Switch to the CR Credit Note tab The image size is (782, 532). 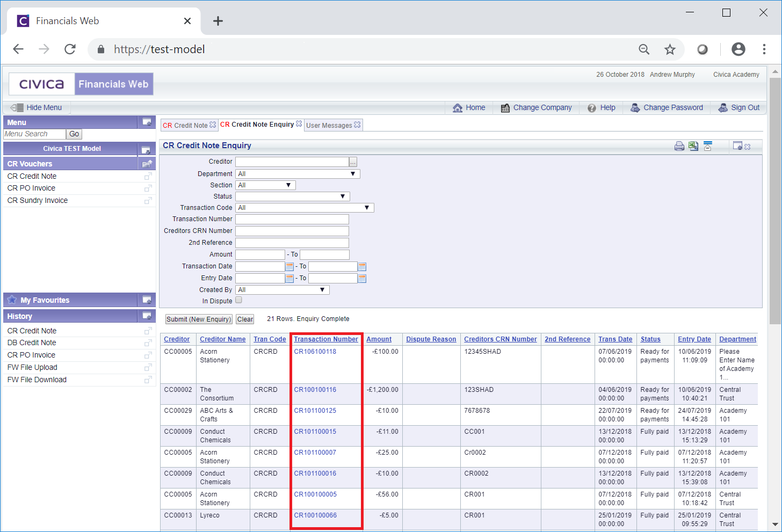pos(185,125)
